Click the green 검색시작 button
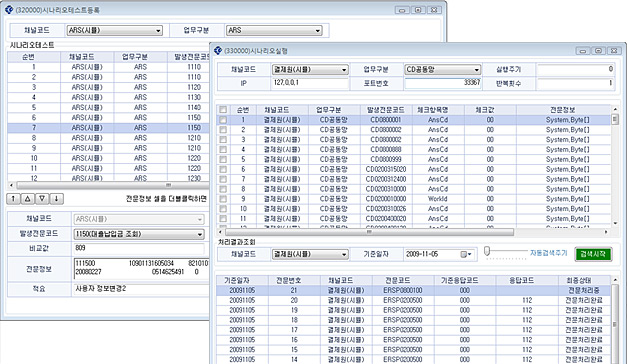Viewport: 627px width, 364px height. pyautogui.click(x=593, y=254)
